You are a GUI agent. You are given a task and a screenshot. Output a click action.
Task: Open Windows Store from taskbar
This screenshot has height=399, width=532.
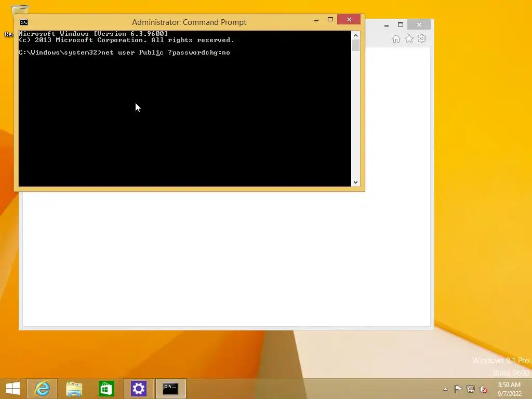coord(106,389)
